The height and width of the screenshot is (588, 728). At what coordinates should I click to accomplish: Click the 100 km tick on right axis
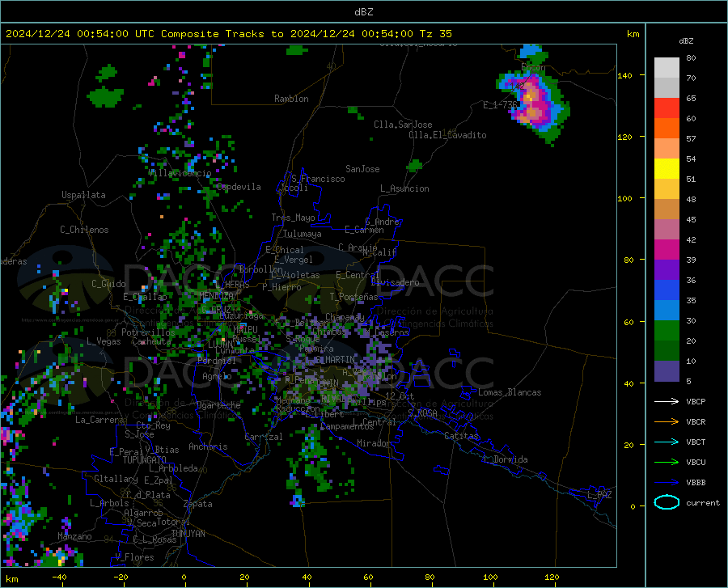[624, 198]
